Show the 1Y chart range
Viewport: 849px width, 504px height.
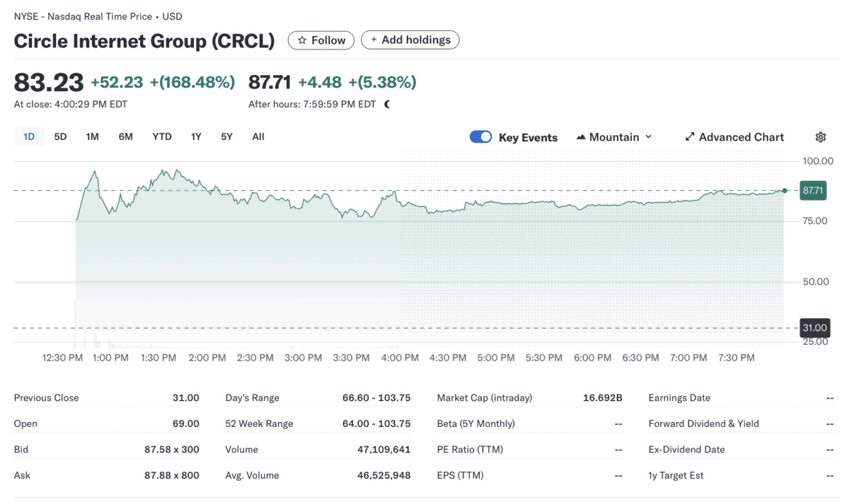pos(196,136)
